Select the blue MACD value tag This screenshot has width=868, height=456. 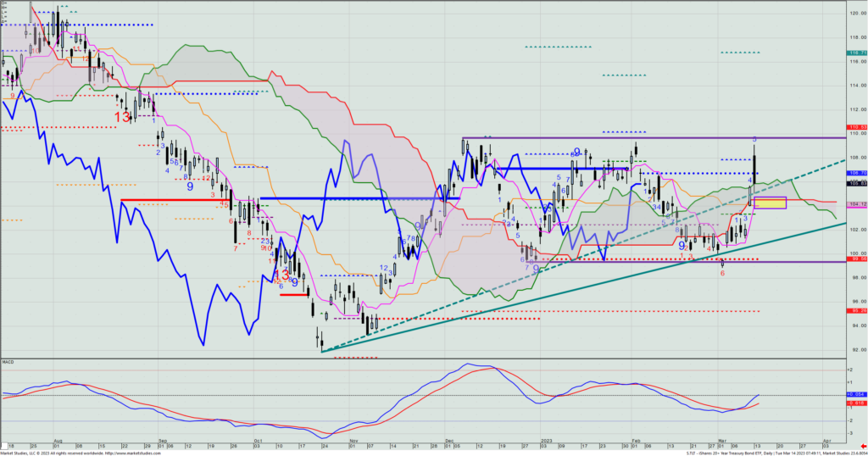point(856,395)
